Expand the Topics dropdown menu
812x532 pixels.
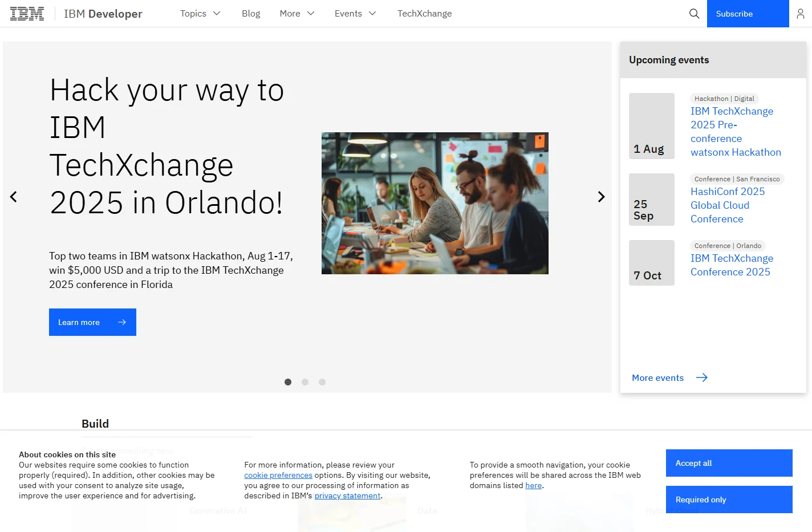click(200, 14)
